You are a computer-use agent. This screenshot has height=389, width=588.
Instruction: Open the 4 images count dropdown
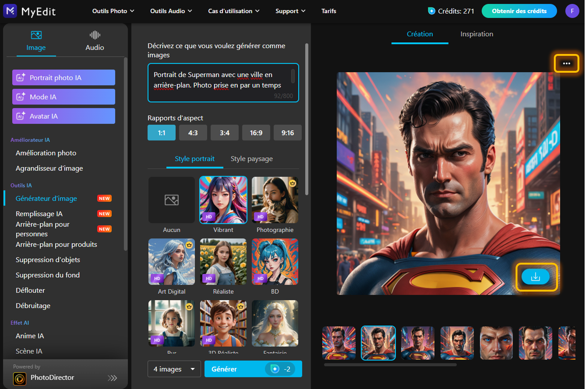click(174, 369)
